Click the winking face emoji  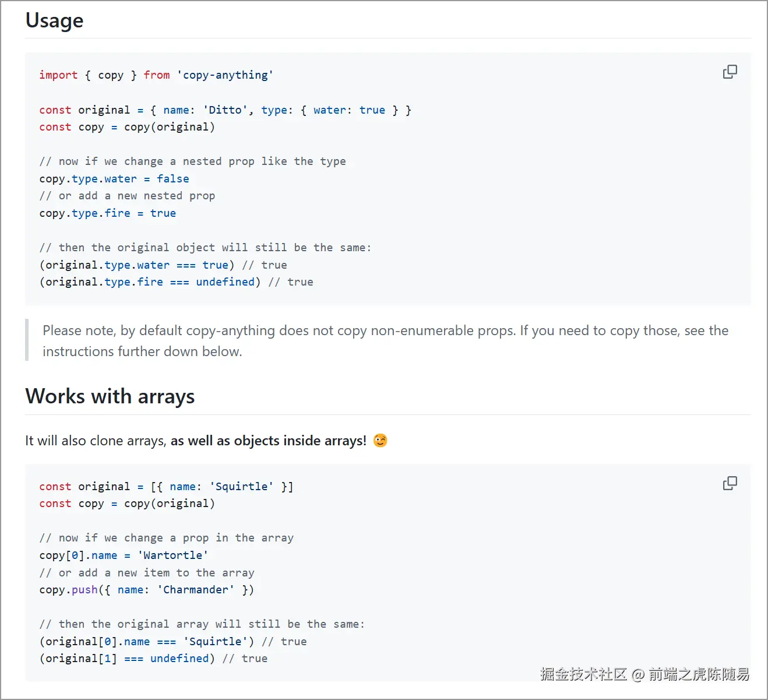pyautogui.click(x=380, y=441)
